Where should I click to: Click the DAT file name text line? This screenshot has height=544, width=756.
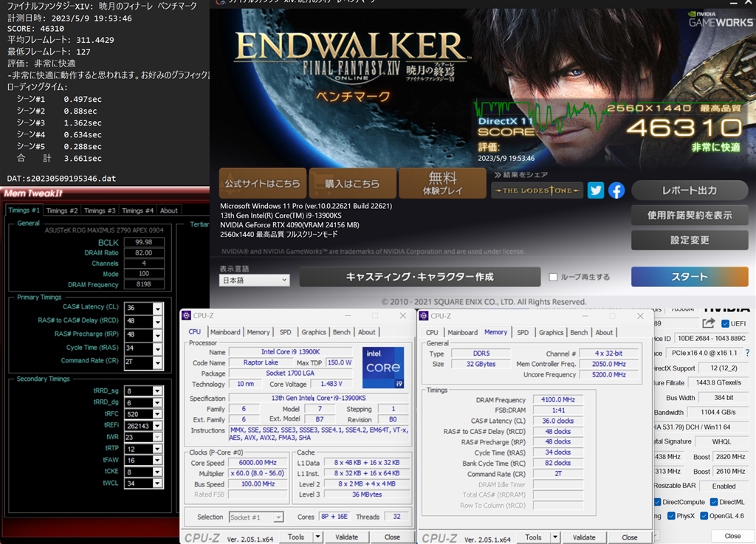click(62, 179)
